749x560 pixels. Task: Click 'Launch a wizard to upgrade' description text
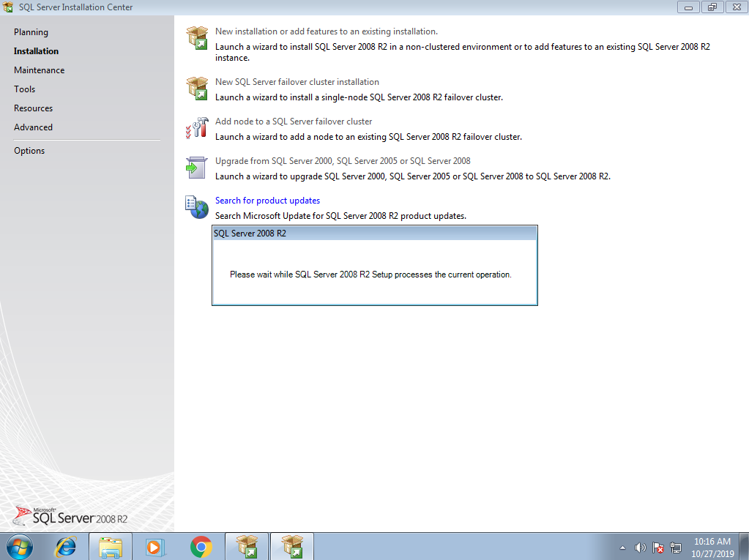(413, 176)
